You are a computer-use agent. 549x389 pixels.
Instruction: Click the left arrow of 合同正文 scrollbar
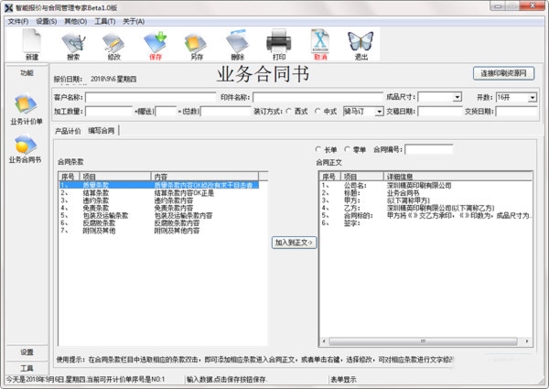pos(324,341)
